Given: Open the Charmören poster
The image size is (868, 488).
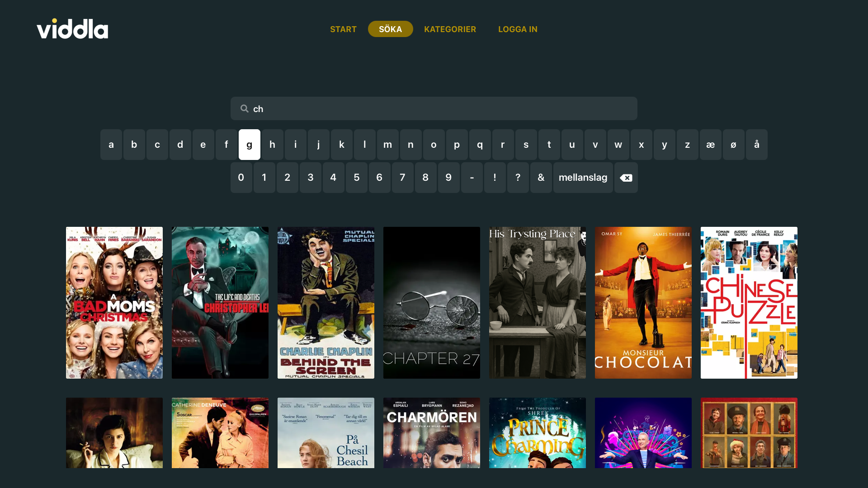Looking at the screenshot, I should pyautogui.click(x=432, y=433).
